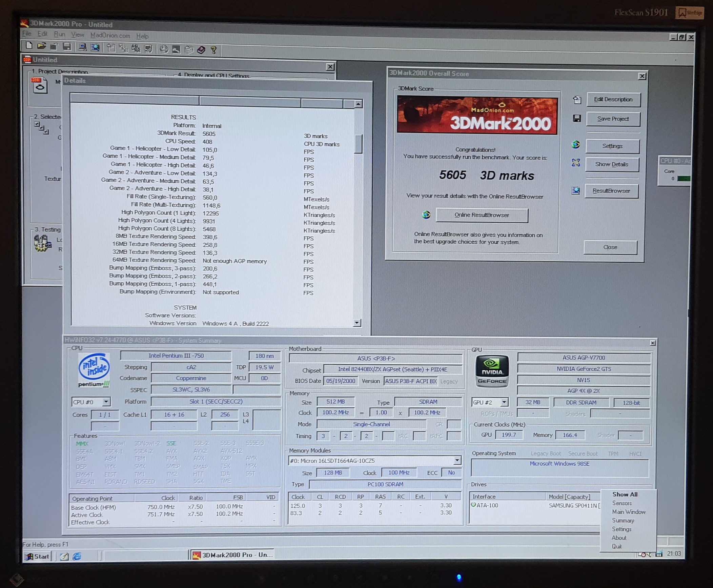Screen dimensions: 713x588
Task: Expand the Micron memory module dropdown
Action: 457,460
